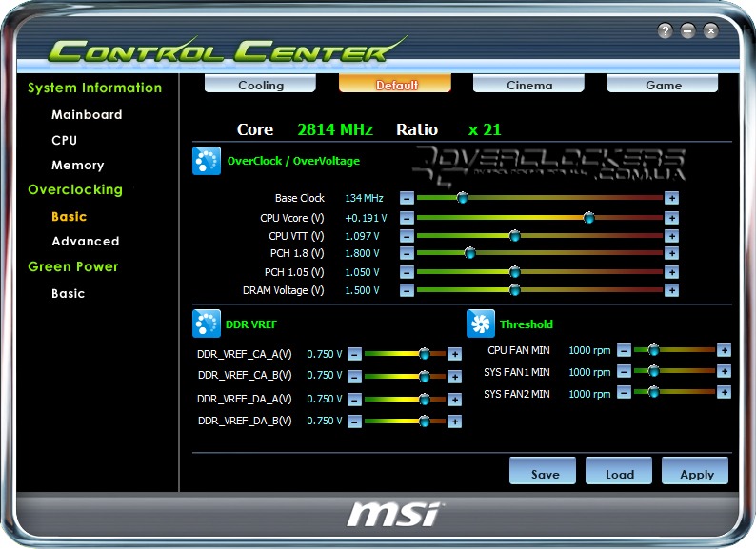Screen dimensions: 756x549
Task: Increase CPU FAN MIN plus button
Action: (x=724, y=350)
